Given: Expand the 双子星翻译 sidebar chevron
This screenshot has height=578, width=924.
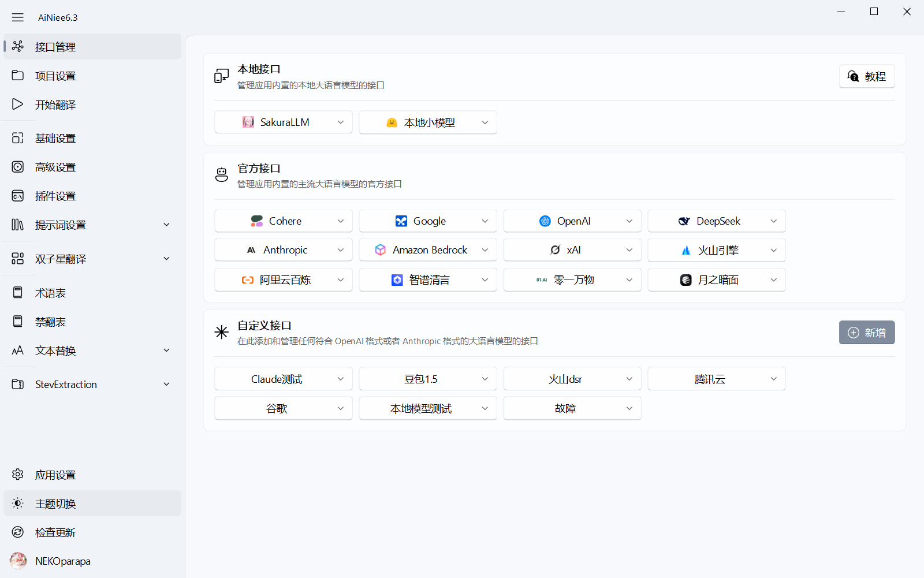Looking at the screenshot, I should pyautogui.click(x=166, y=258).
